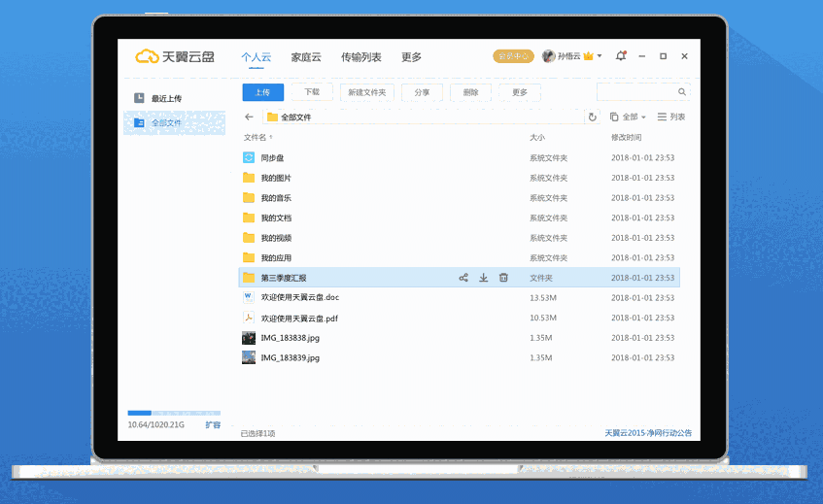Screen dimensions: 823x504
Task: Click the 分享 toolbar button
Action: point(422,92)
